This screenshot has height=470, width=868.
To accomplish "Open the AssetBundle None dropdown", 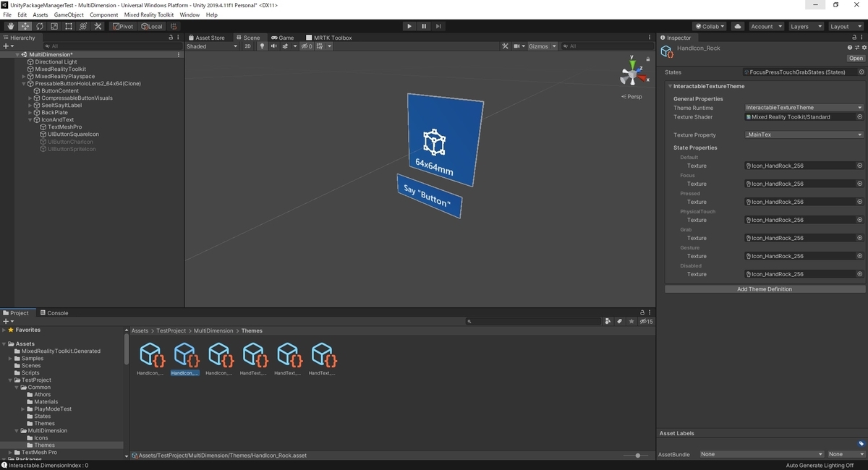I will pyautogui.click(x=762, y=454).
